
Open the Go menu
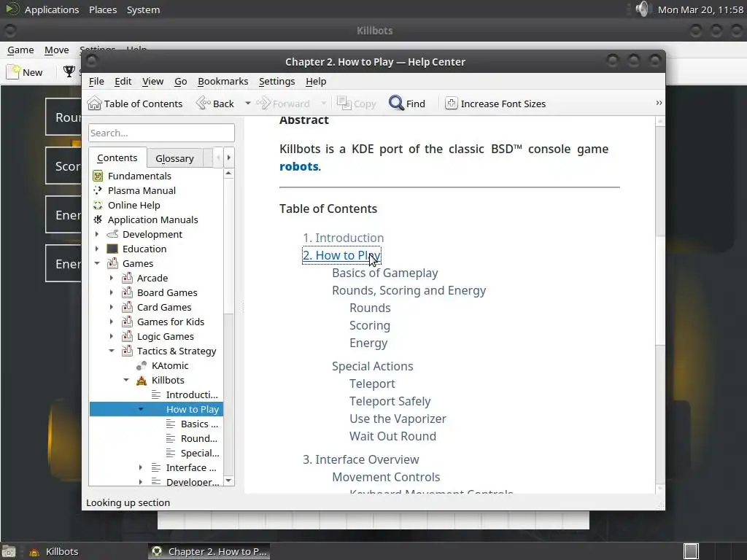(181, 82)
